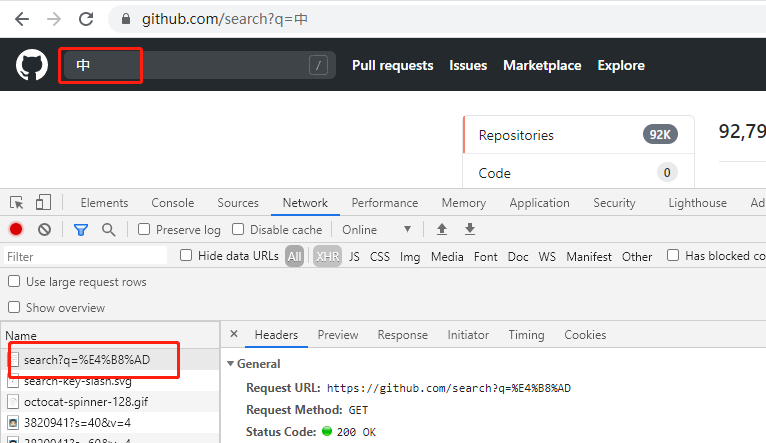
Task: Reload the page with refresh icon
Action: pyautogui.click(x=86, y=19)
